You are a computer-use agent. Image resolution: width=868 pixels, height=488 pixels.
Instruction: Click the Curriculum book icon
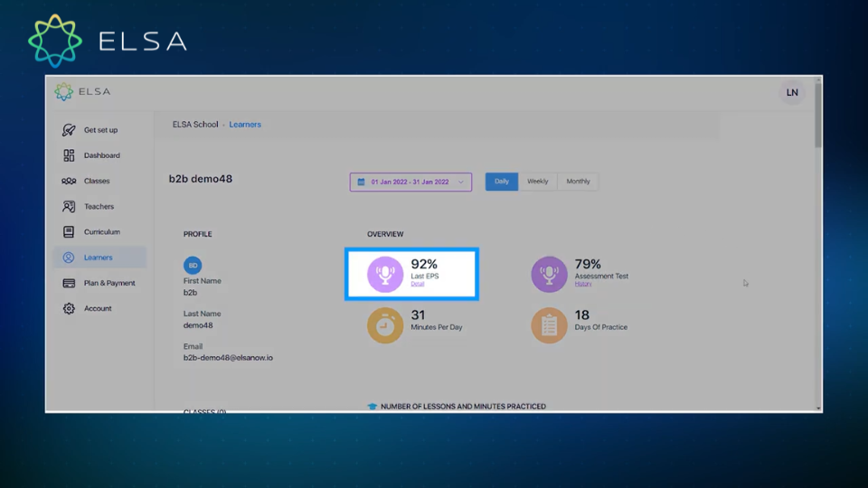[69, 232]
